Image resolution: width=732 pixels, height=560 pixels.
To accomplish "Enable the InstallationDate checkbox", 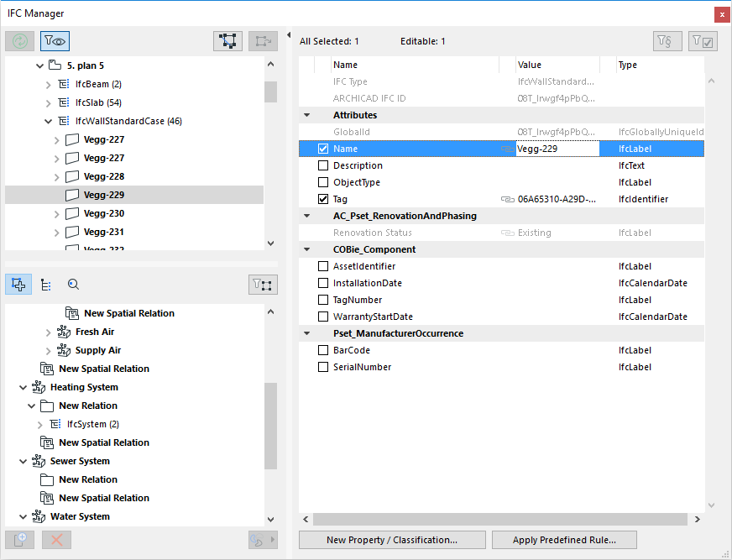I will pyautogui.click(x=323, y=283).
